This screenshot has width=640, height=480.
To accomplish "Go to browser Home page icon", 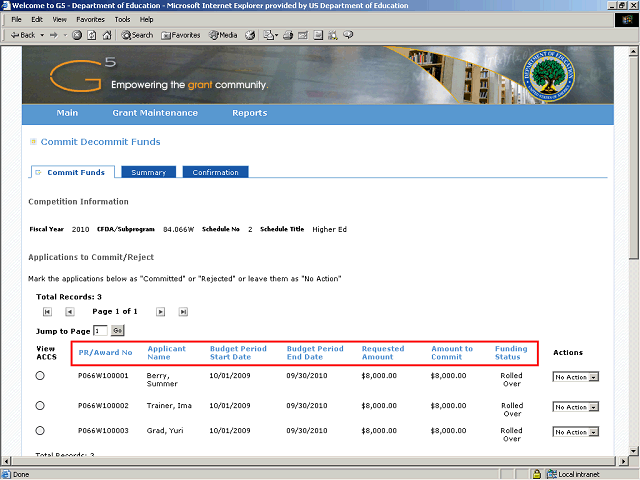I will point(105,35).
